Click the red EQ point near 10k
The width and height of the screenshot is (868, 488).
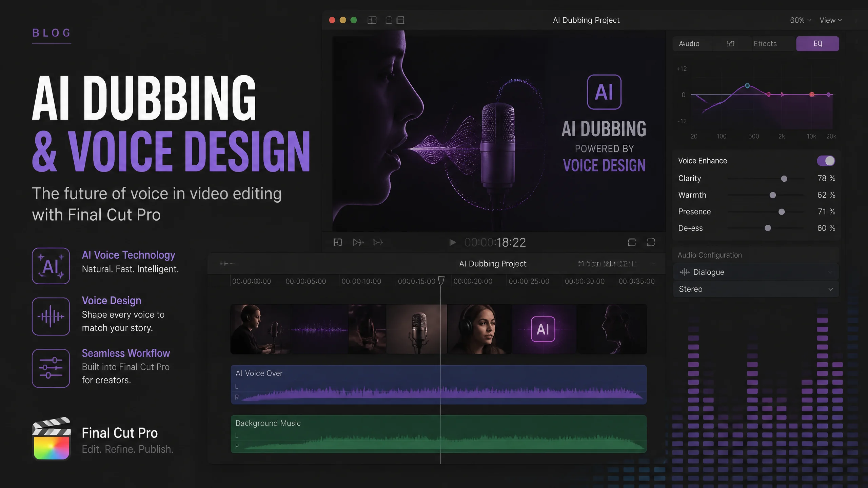812,95
